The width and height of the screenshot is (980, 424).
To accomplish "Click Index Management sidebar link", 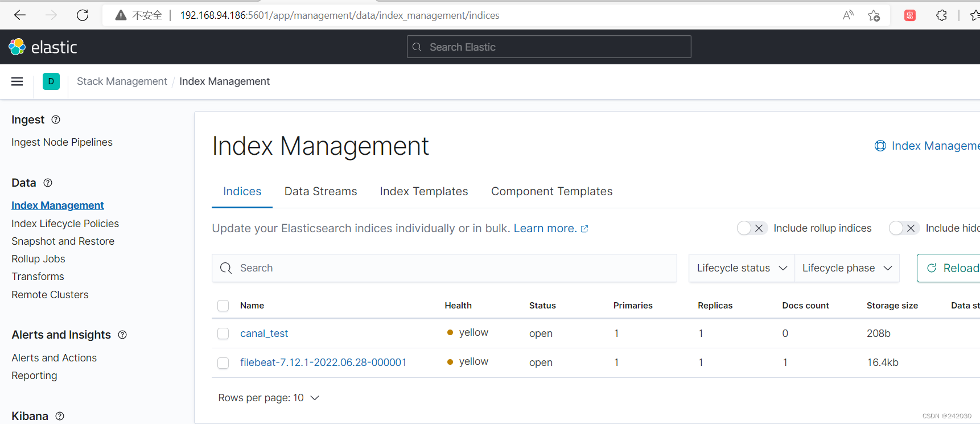I will (x=57, y=205).
